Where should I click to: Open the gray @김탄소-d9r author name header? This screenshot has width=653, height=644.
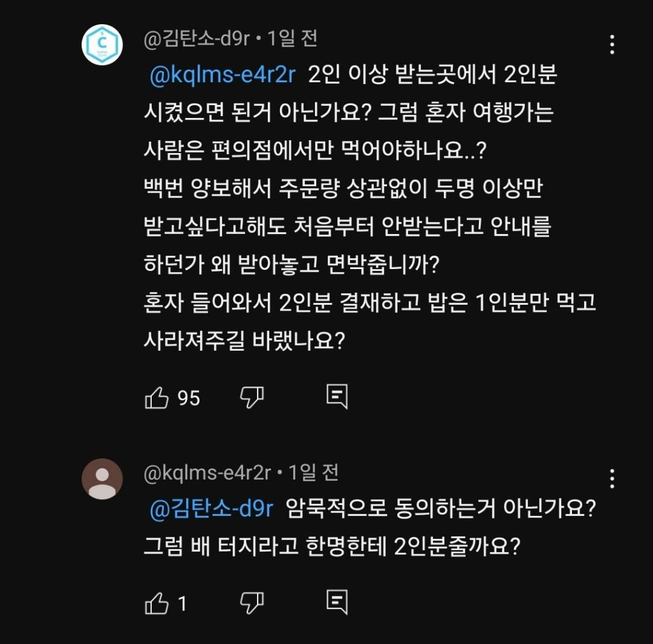197,40
